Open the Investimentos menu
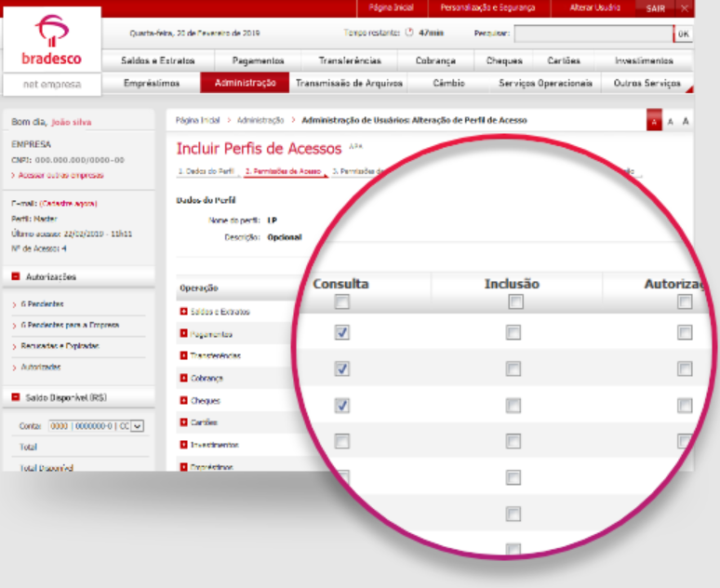 [x=644, y=60]
